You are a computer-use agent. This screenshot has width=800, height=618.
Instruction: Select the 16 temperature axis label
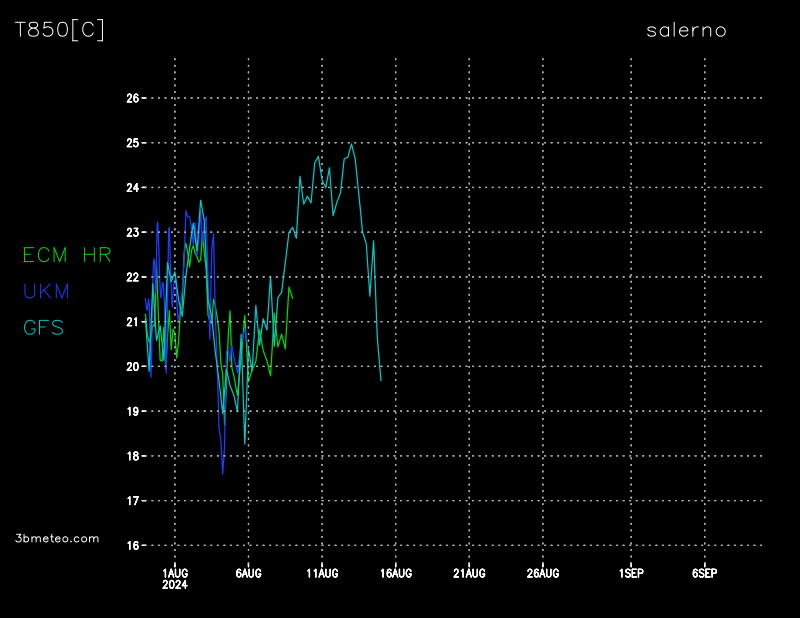click(x=133, y=545)
